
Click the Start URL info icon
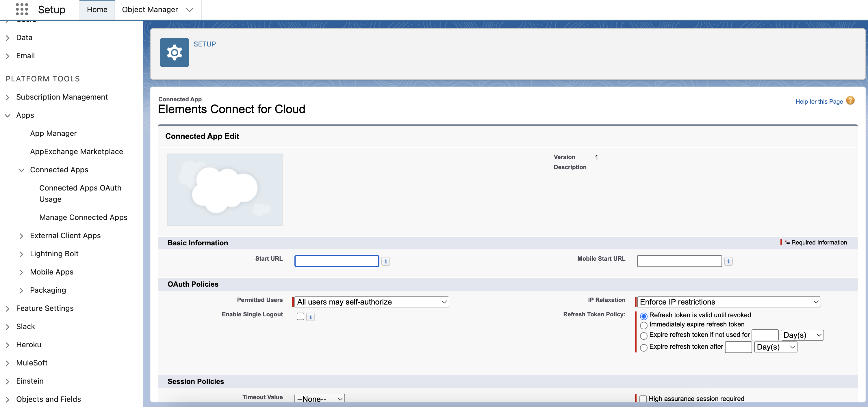(385, 261)
